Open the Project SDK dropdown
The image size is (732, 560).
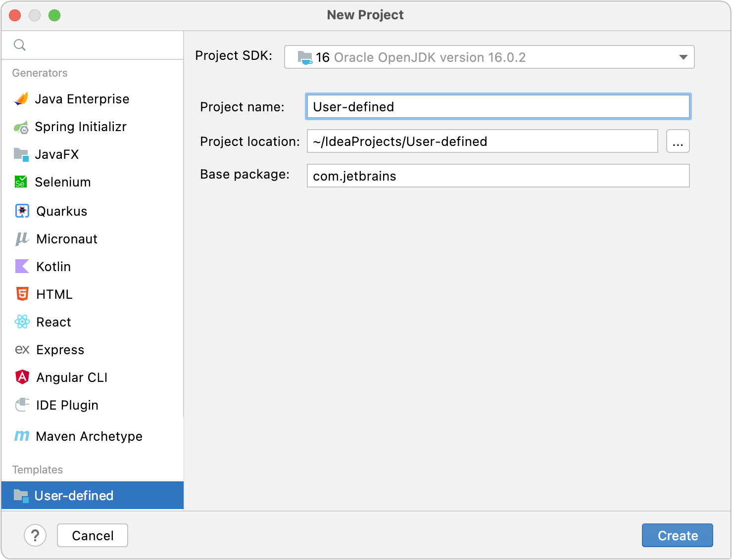point(489,57)
